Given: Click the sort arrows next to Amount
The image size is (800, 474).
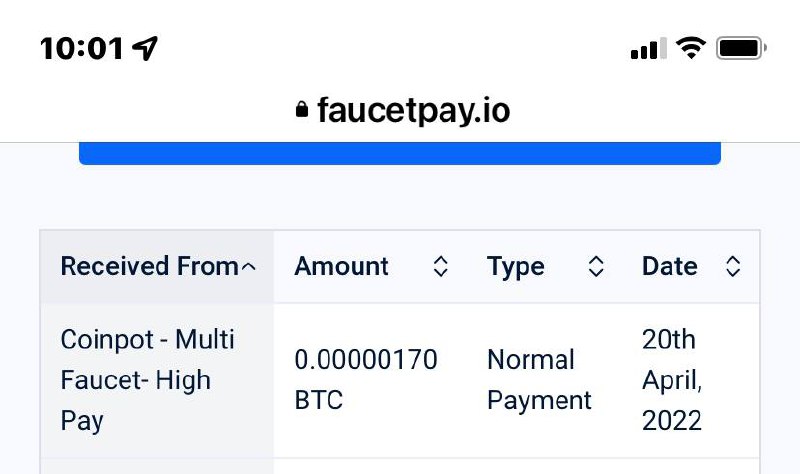Looking at the screenshot, I should coord(440,267).
